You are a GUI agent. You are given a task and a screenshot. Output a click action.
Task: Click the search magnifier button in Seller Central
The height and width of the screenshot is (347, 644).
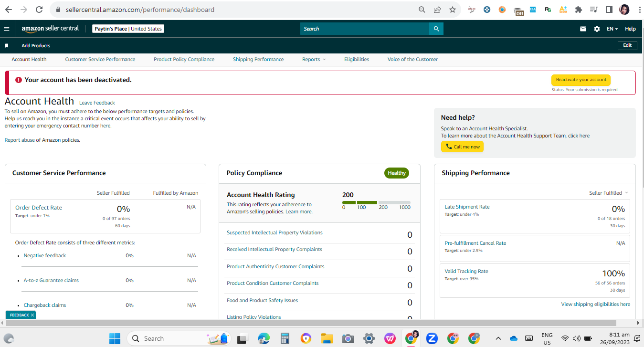tap(436, 29)
